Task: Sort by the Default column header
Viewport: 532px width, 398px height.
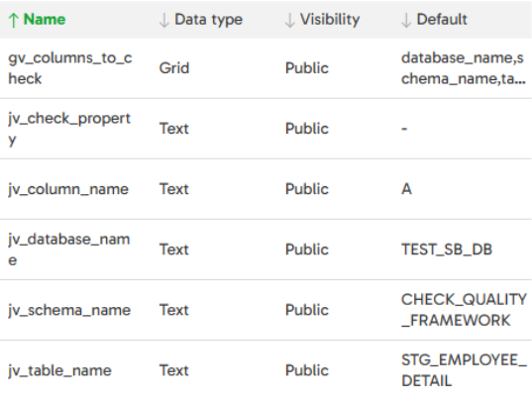Action: pos(442,20)
